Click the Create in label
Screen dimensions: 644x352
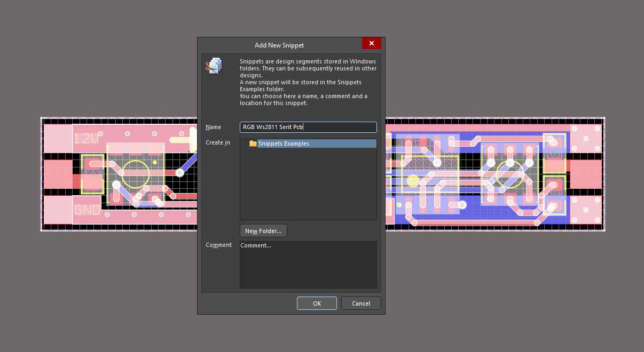tap(218, 143)
